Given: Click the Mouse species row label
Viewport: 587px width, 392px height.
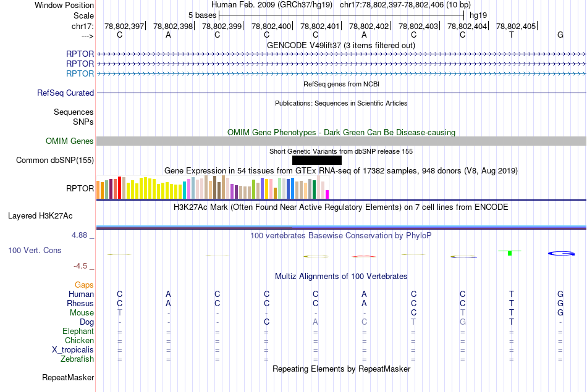Looking at the screenshot, I should (82, 313).
